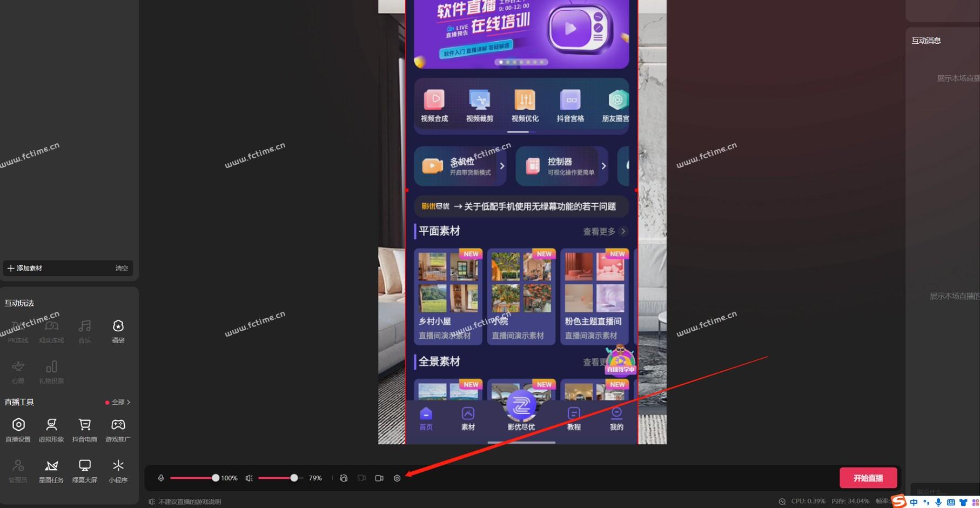Switch to 素材 tab in phone preview
This screenshot has width=980, height=508.
click(468, 419)
